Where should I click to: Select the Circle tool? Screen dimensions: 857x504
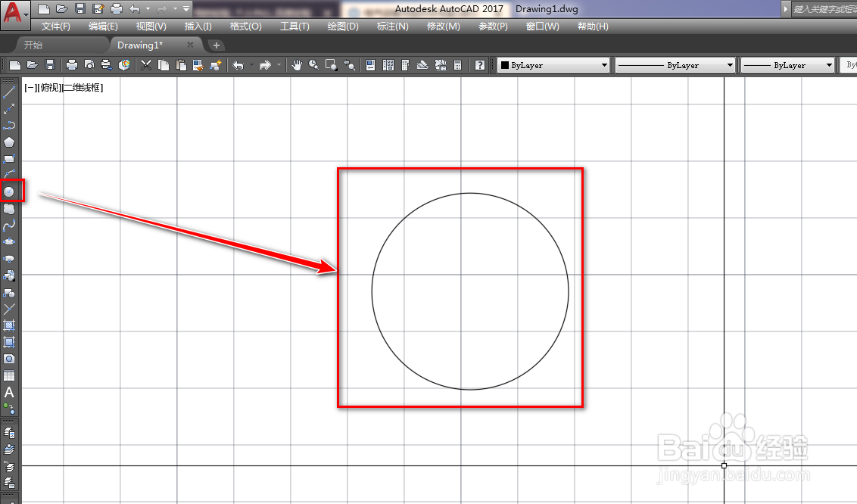(x=9, y=191)
